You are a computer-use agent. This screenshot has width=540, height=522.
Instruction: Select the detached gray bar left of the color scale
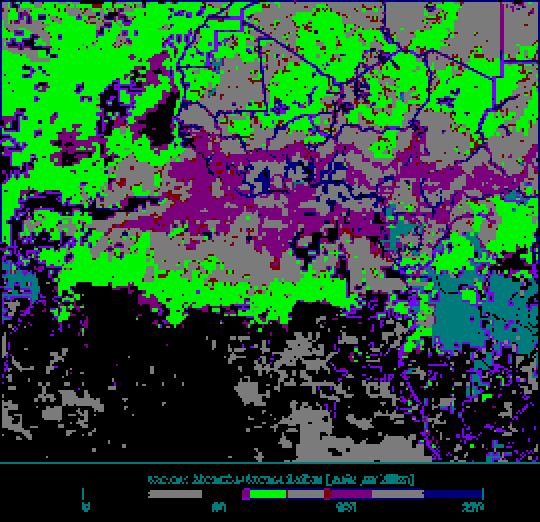click(175, 494)
